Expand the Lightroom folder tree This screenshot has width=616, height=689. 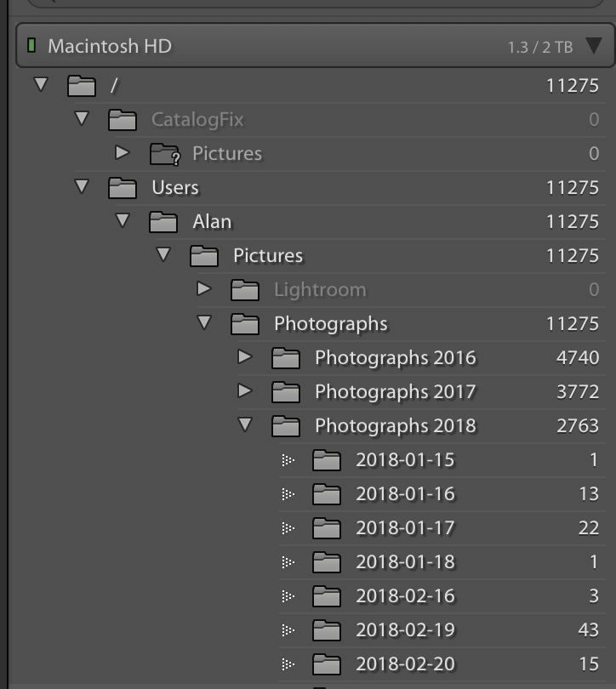coord(204,288)
